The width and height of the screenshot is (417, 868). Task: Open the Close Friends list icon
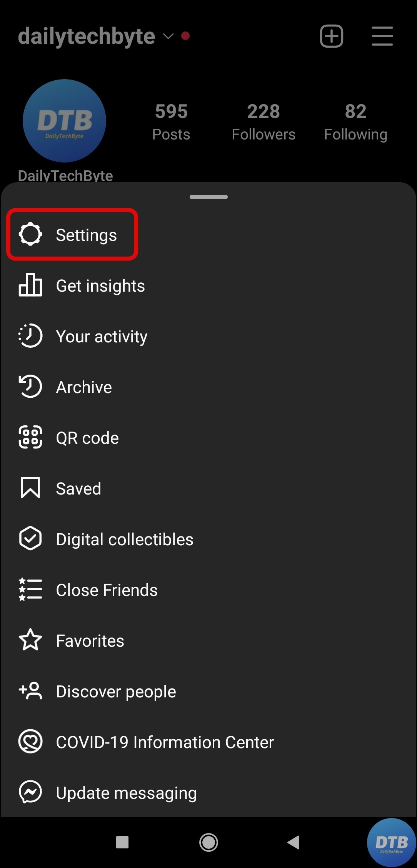tap(30, 589)
